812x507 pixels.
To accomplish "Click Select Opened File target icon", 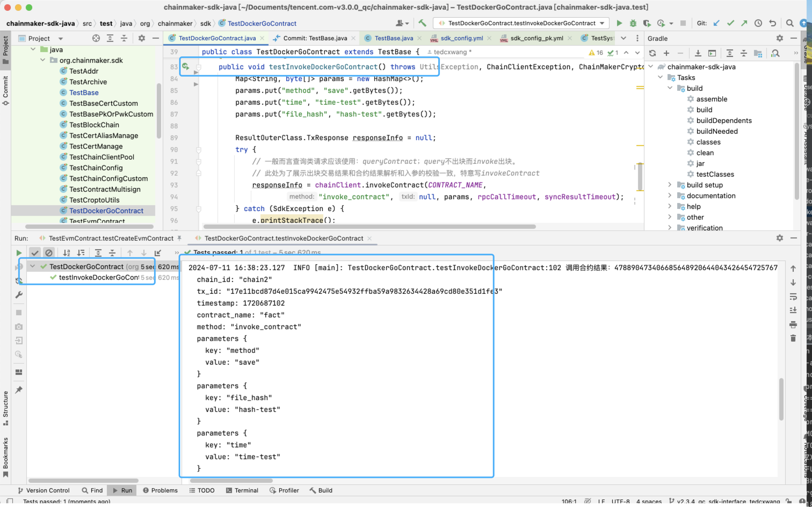I will pos(96,38).
